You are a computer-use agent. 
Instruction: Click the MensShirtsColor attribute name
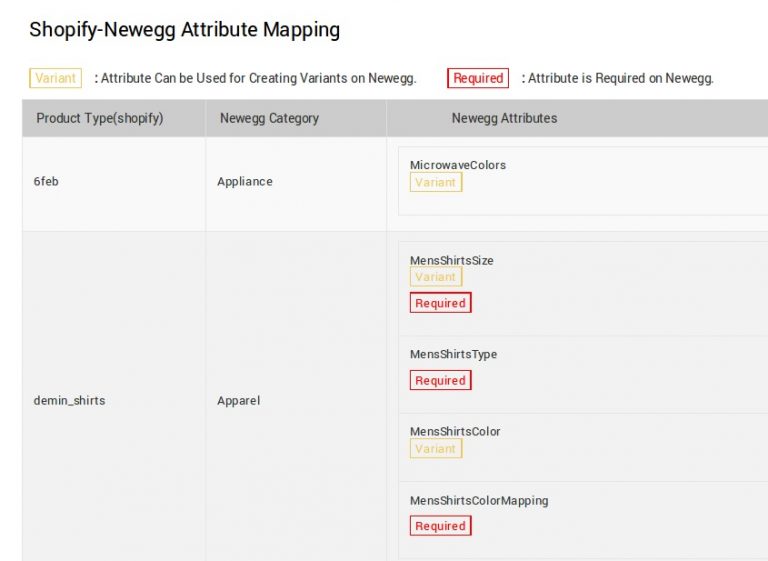coord(455,432)
